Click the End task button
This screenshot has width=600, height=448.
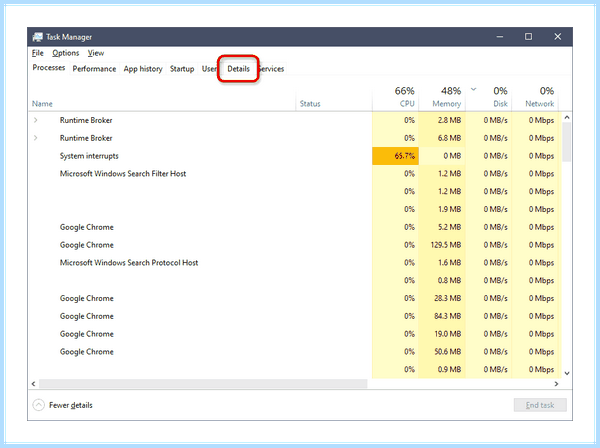540,405
